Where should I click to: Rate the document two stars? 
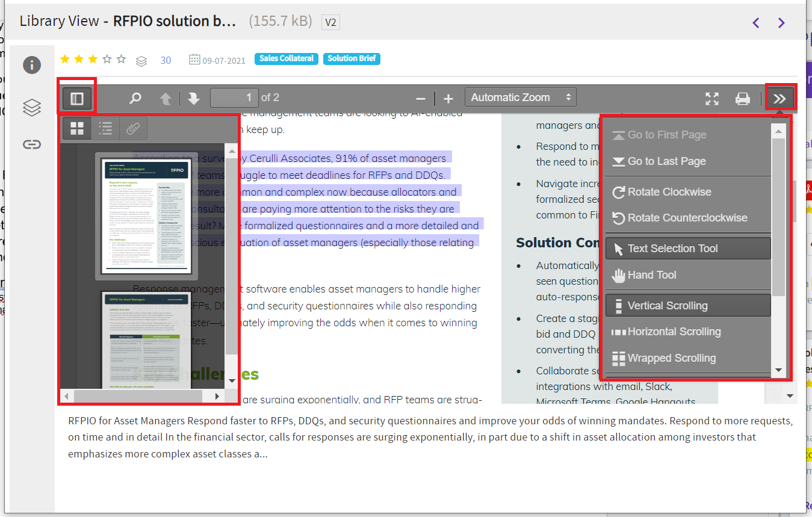point(79,59)
